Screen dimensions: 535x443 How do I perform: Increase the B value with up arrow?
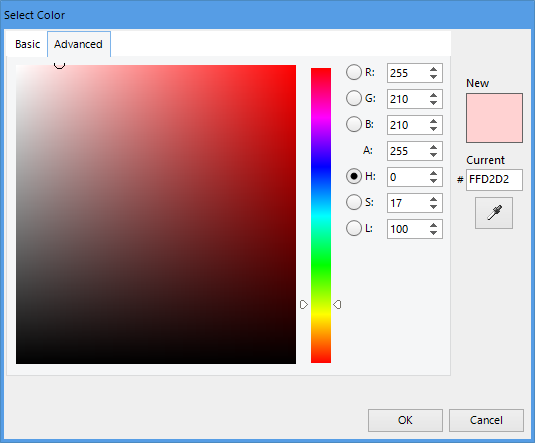tap(433, 121)
